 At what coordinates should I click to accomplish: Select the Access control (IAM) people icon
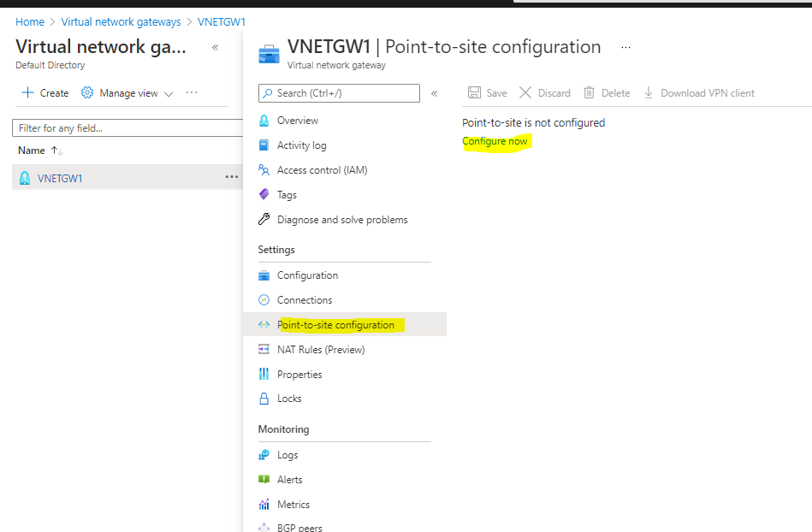coord(264,169)
